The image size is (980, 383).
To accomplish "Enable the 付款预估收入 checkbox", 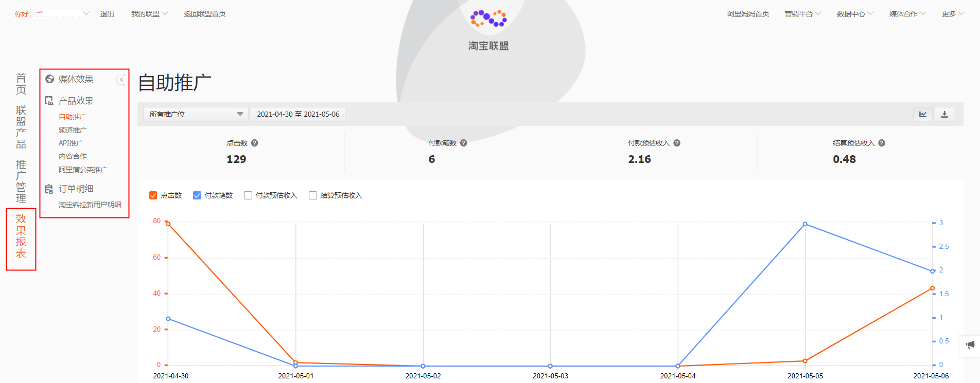I will point(248,195).
